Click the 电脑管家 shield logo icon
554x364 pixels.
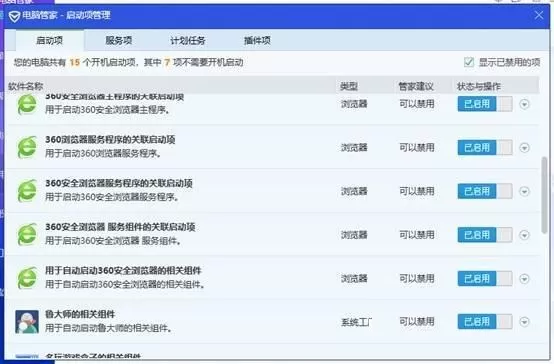coord(14,16)
